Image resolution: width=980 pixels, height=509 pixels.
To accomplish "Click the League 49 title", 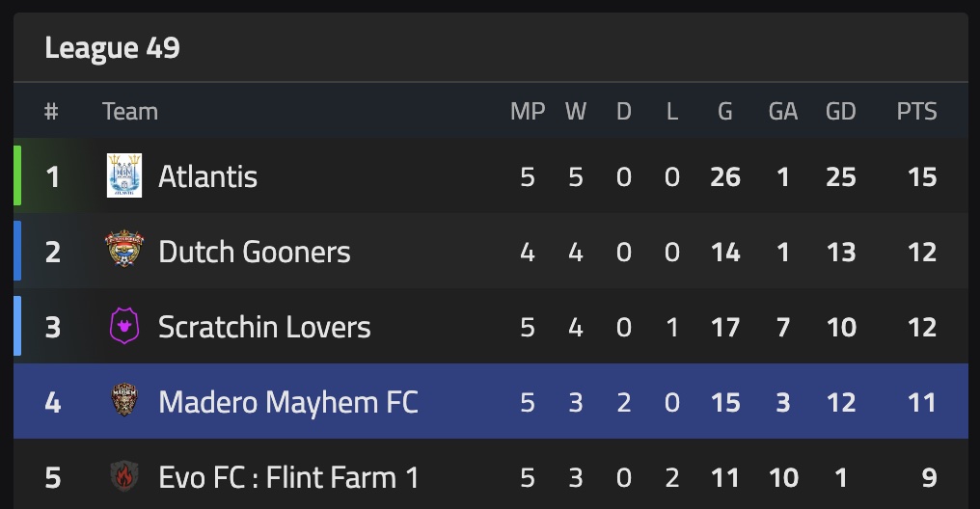I will coord(112,48).
